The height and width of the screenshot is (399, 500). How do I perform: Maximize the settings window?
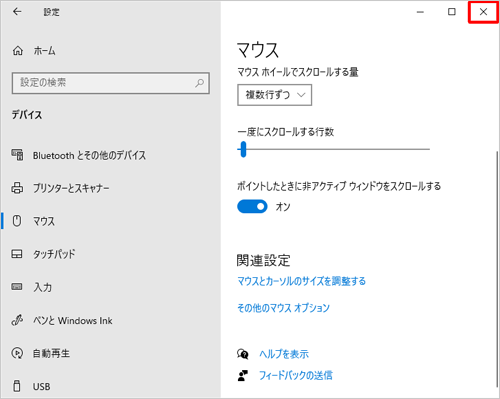452,12
